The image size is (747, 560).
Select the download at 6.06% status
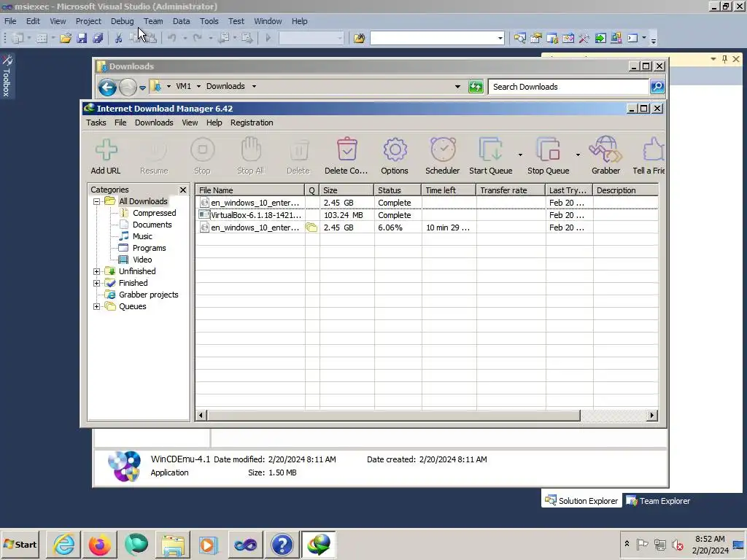pos(427,227)
